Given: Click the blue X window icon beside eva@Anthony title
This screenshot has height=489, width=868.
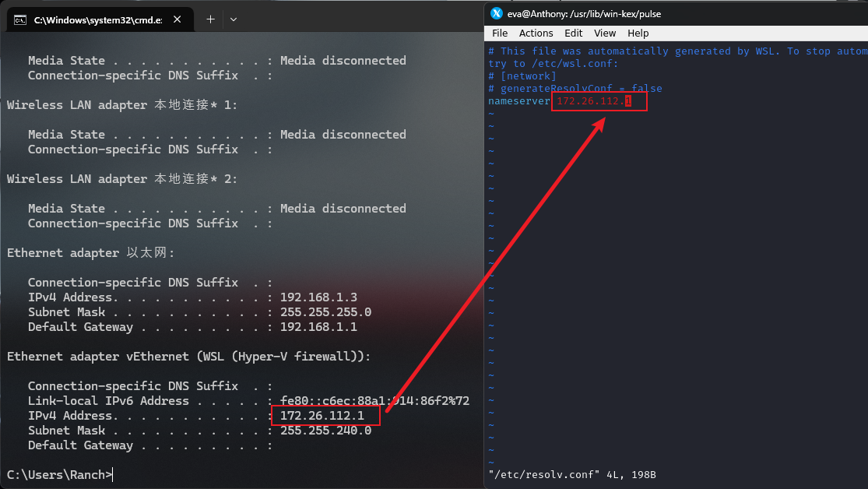Looking at the screenshot, I should pos(496,13).
